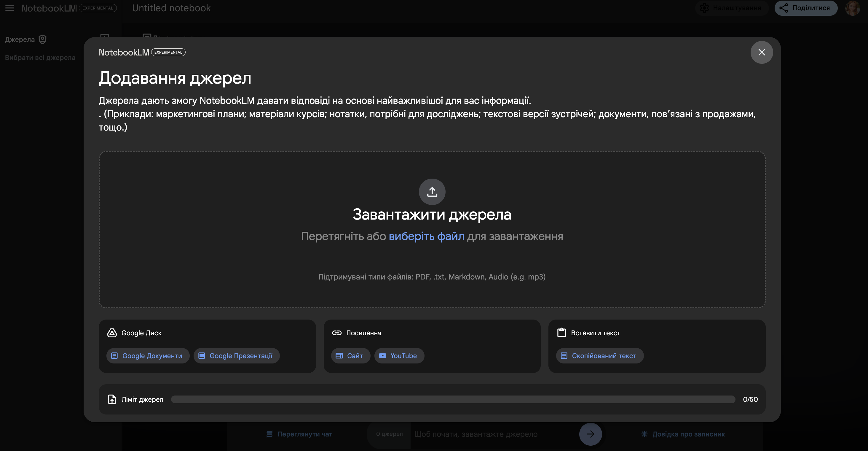Click the Вставити текст clipboard icon

pyautogui.click(x=561, y=333)
